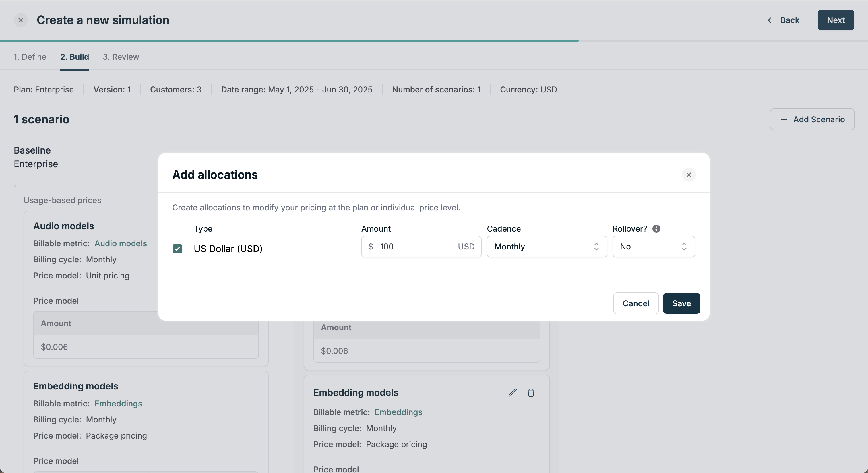Click the Next button

(x=836, y=20)
